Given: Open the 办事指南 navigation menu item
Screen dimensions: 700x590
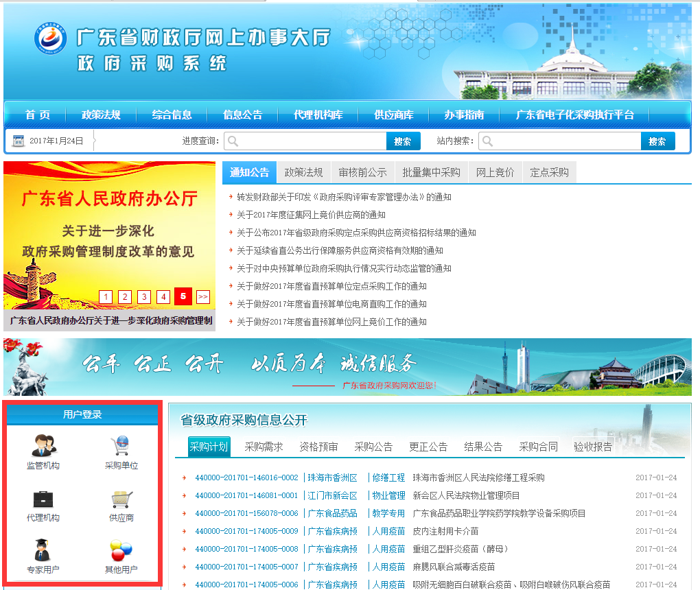Looking at the screenshot, I should click(x=464, y=115).
